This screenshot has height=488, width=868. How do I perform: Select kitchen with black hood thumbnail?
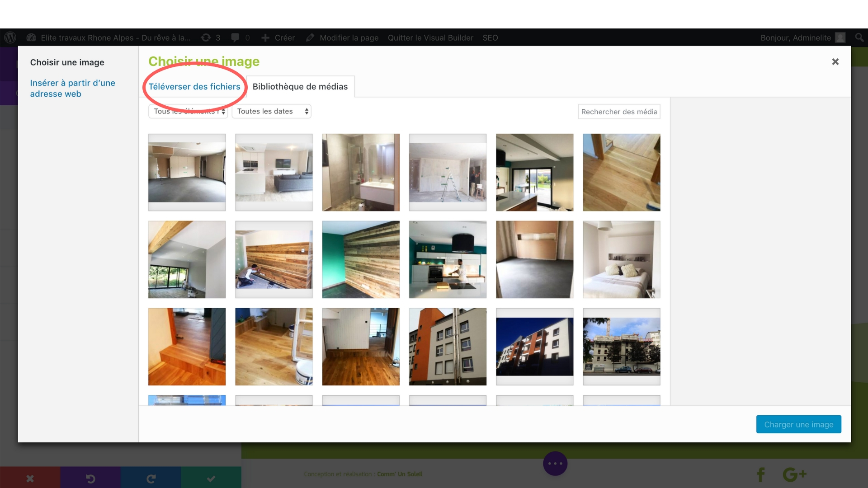tap(448, 259)
